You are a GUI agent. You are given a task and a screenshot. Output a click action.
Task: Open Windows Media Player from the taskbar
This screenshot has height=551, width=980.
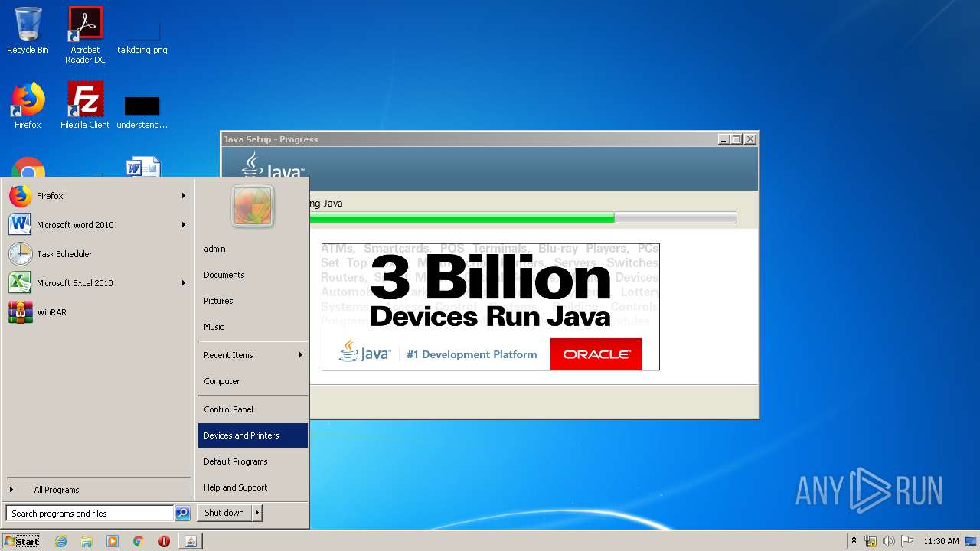113,541
